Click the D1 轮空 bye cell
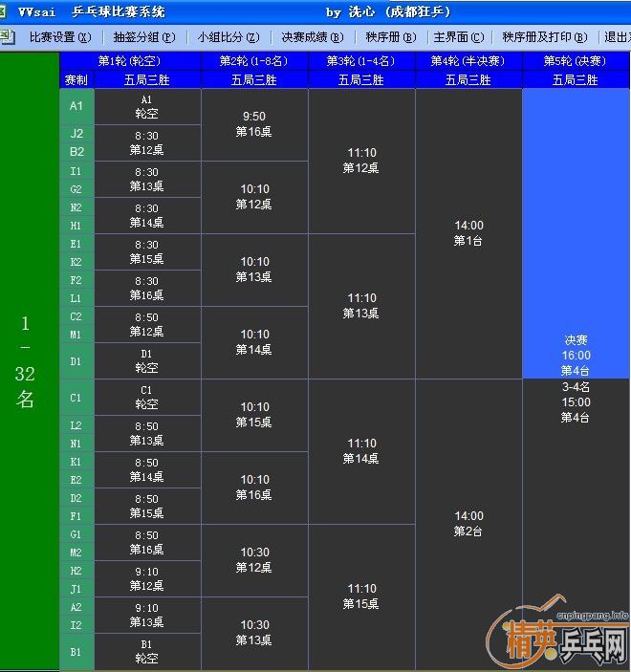This screenshot has height=672, width=631. point(147,361)
